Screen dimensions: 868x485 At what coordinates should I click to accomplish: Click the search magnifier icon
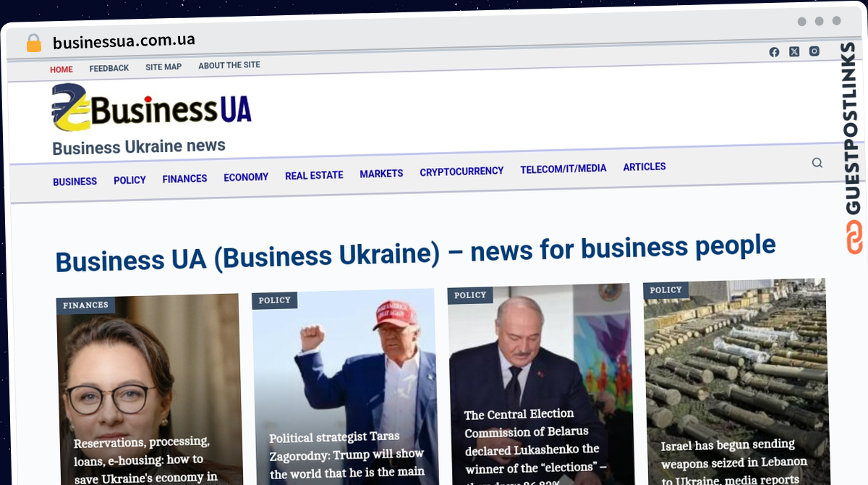tap(817, 163)
